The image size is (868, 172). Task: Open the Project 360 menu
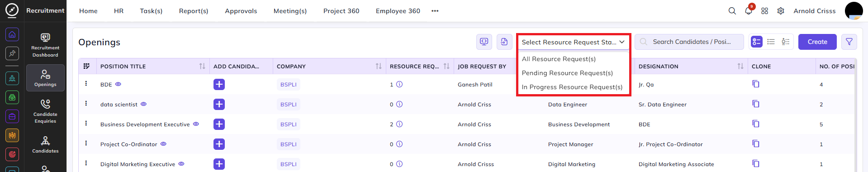pyautogui.click(x=342, y=11)
